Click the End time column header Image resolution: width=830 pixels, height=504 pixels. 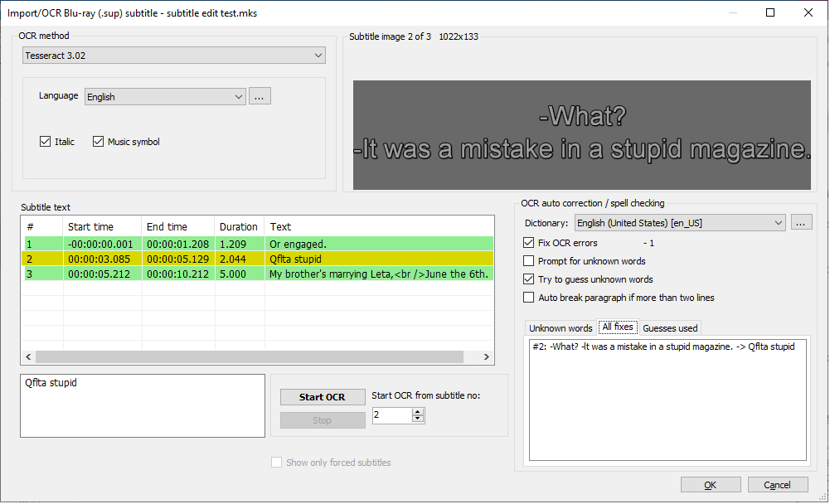[x=177, y=226]
